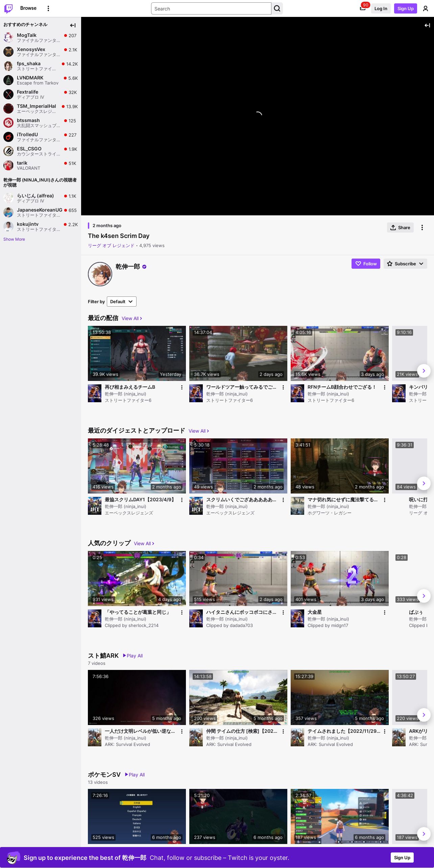Click into the Search field
The width and height of the screenshot is (434, 868).
pyautogui.click(x=211, y=8)
